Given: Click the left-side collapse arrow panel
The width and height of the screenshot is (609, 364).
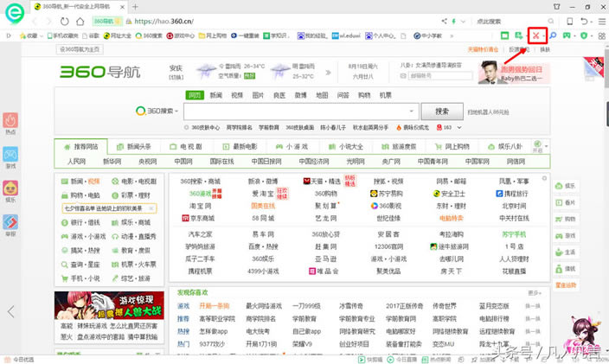Looking at the screenshot, I should 10,311.
